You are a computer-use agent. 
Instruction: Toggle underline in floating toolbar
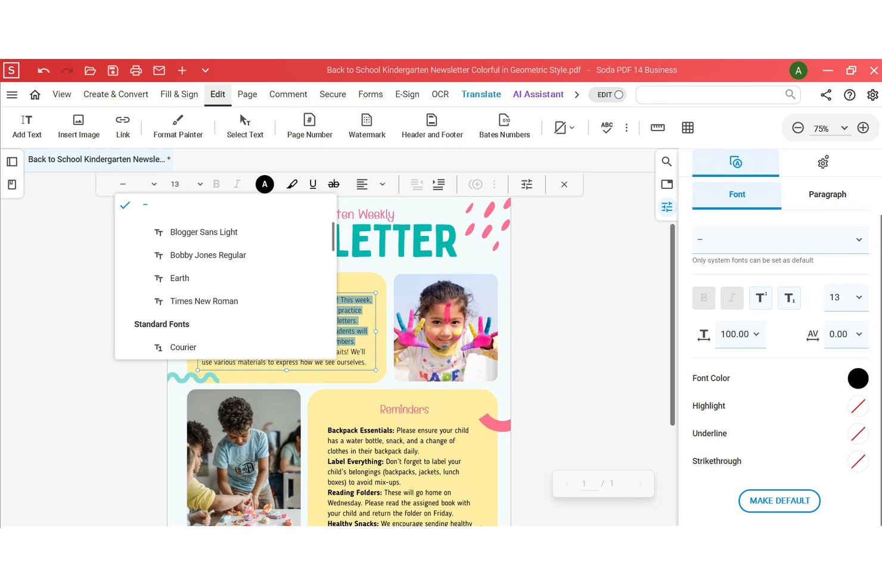(313, 184)
